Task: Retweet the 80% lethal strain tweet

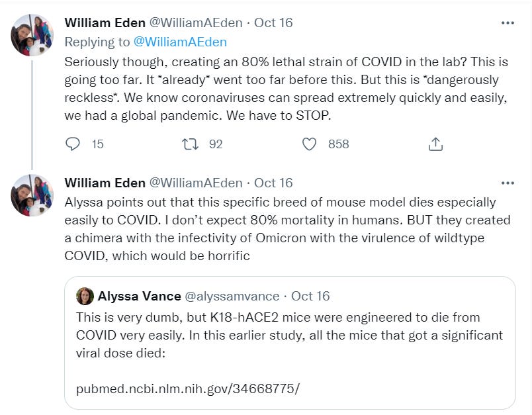Action: 190,144
